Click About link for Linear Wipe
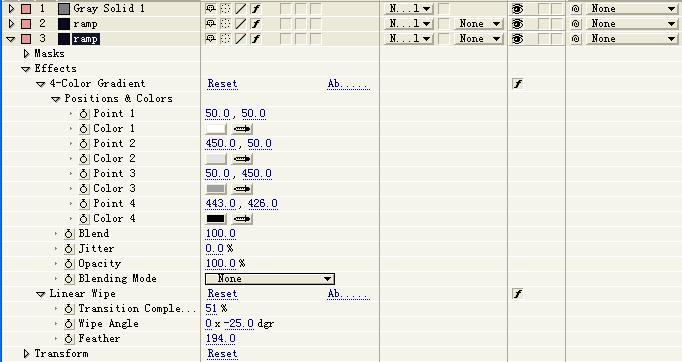 [348, 294]
